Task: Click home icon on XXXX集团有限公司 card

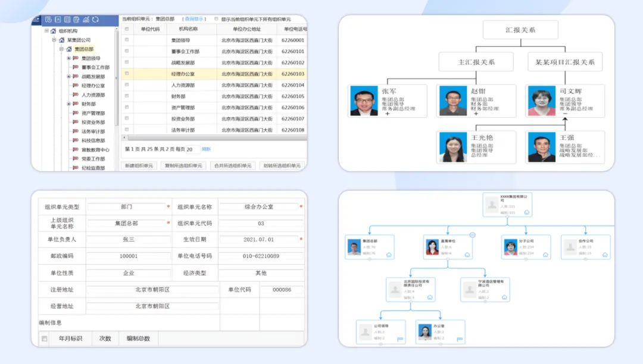Action: click(526, 212)
